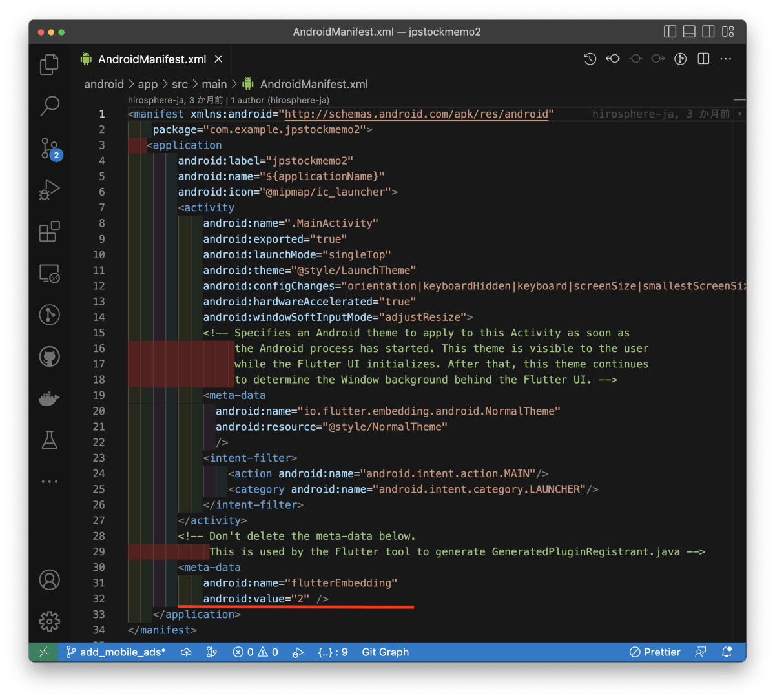Place the cursor in '<application' on line 3

click(x=184, y=145)
